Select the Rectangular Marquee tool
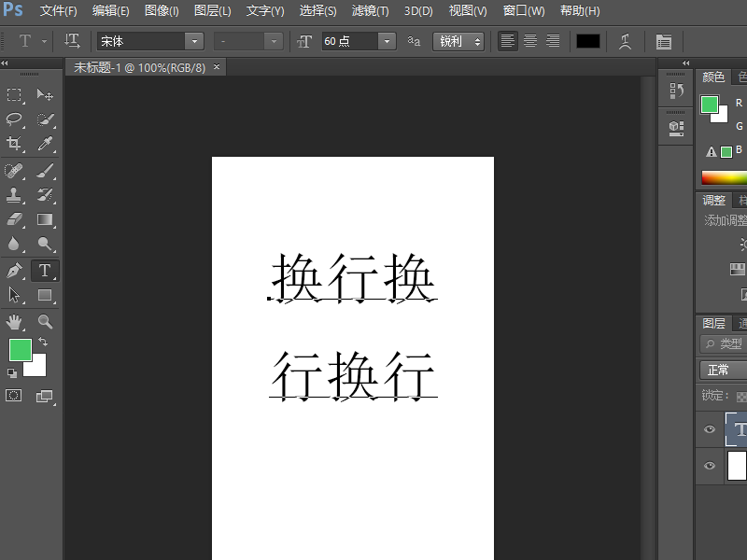 (14, 95)
